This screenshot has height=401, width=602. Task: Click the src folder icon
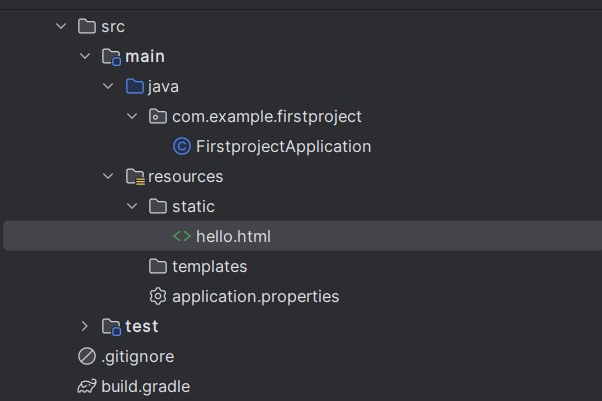coord(86,27)
